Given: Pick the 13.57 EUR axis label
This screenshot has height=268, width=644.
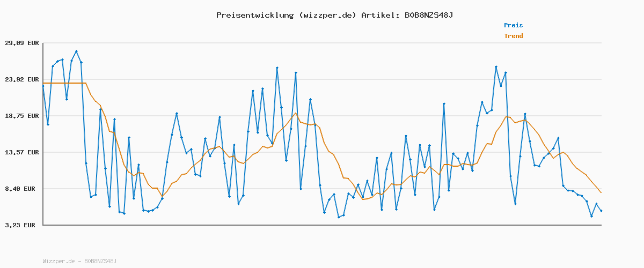Looking at the screenshot, I should 22,152.
